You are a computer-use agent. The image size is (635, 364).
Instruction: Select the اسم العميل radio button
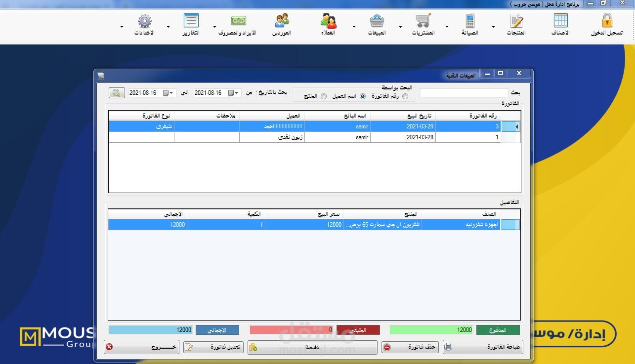pos(363,96)
